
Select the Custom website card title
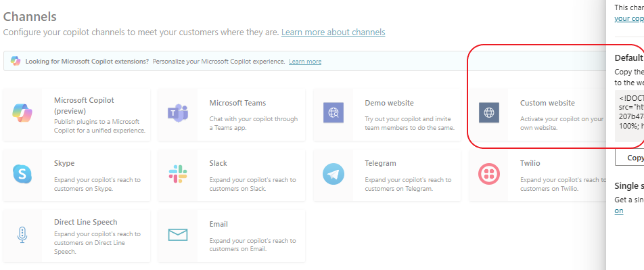[547, 103]
